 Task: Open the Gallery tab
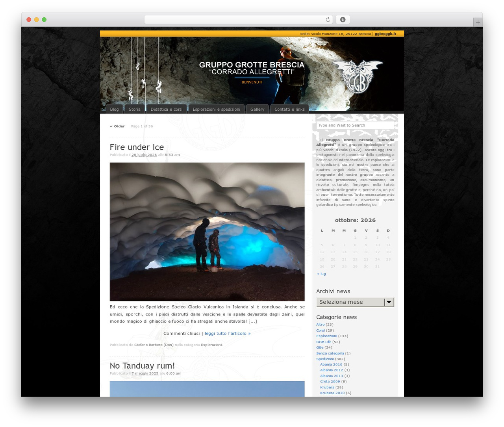tap(258, 109)
